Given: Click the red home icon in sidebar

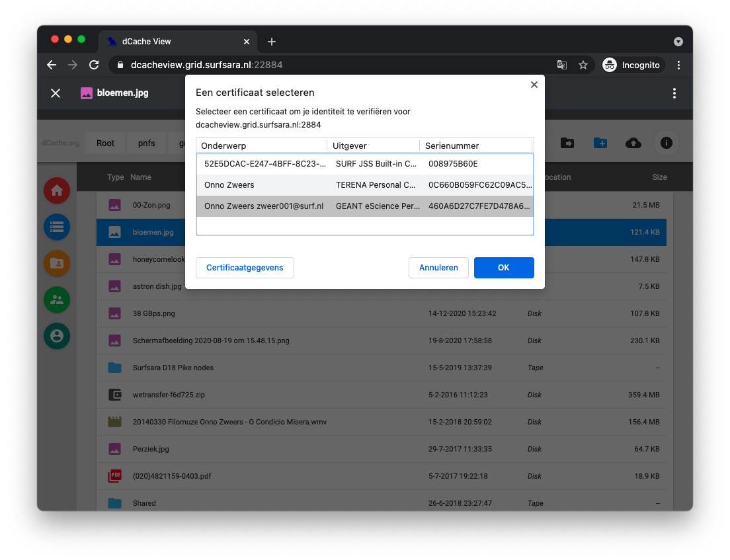Looking at the screenshot, I should click(57, 190).
